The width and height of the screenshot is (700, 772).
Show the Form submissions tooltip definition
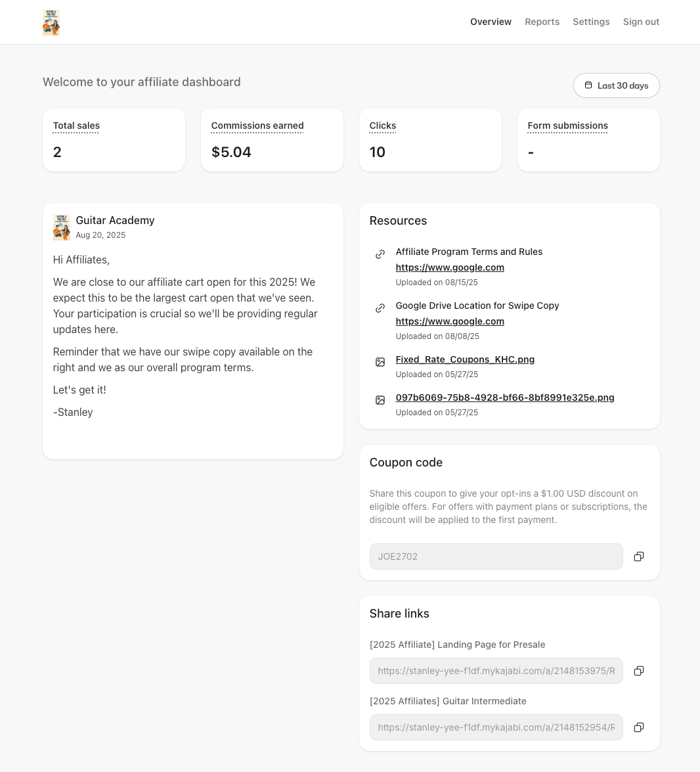click(x=567, y=125)
